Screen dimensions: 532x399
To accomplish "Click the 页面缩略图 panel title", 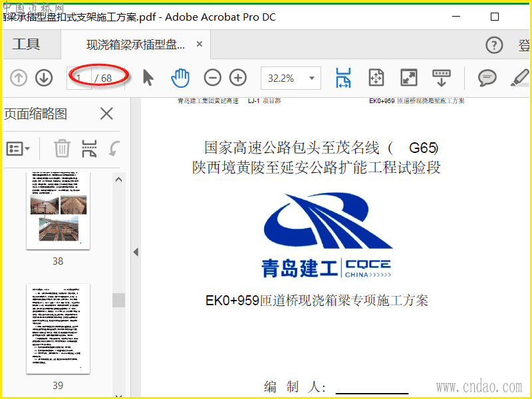I will coord(36,114).
